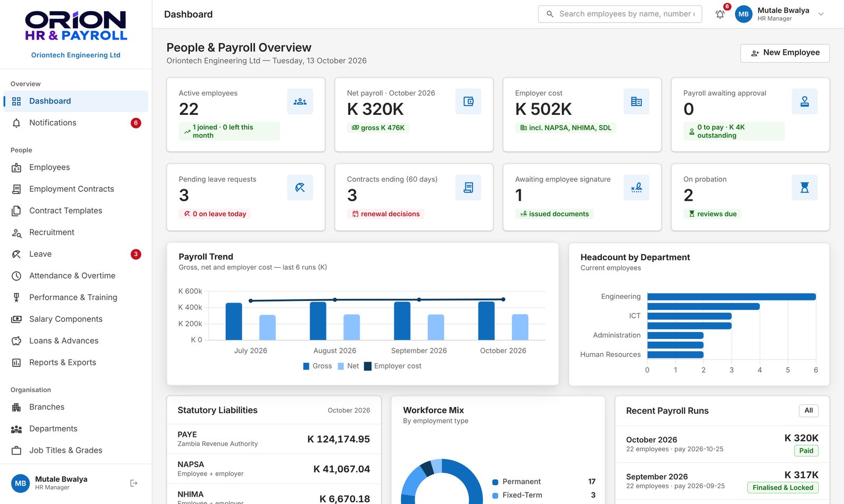Click the Job Titles & Grades briefcase icon
The width and height of the screenshot is (844, 504).
(x=16, y=451)
